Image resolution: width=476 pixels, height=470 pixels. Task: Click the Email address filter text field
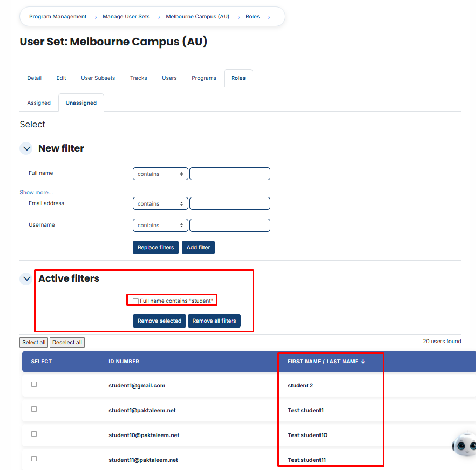[x=230, y=204]
